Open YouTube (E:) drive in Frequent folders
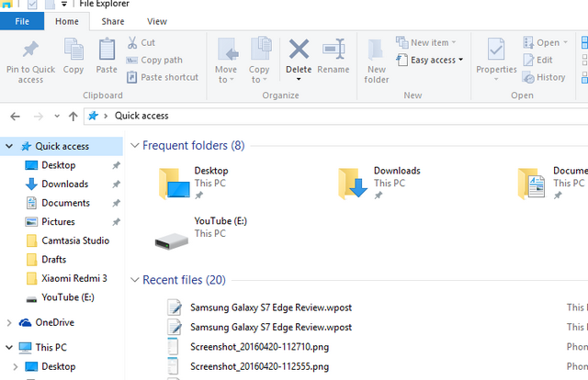Screen dimensions: 588x380 pyautogui.click(x=201, y=233)
